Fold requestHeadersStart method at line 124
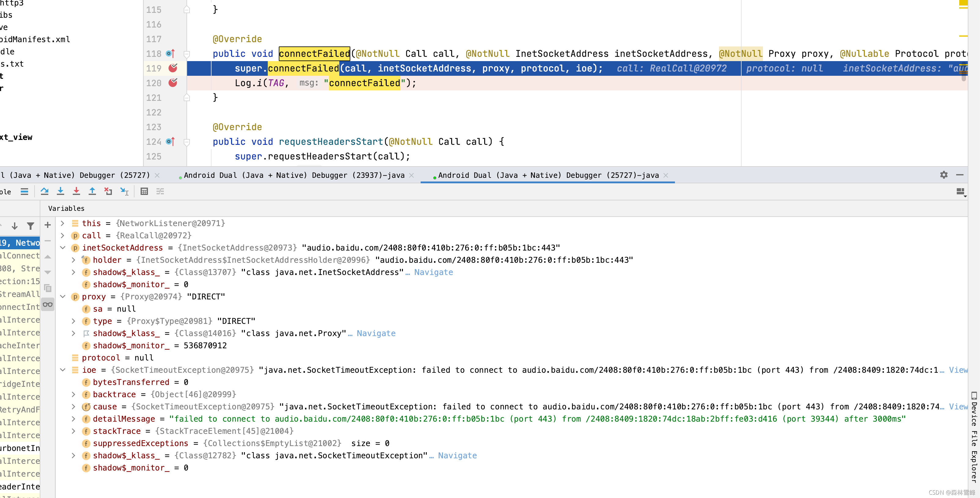 [187, 142]
